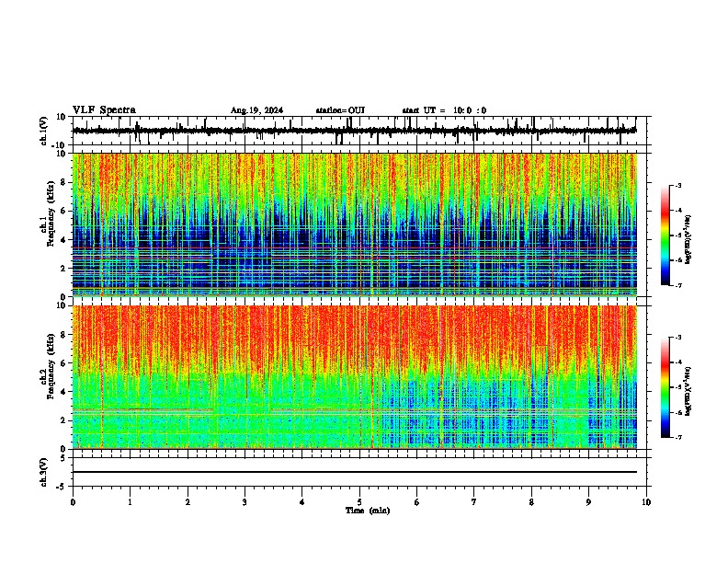Click the ch.1 'Frequency (kHz)' axis label
This screenshot has height=563, width=728.
click(x=51, y=214)
